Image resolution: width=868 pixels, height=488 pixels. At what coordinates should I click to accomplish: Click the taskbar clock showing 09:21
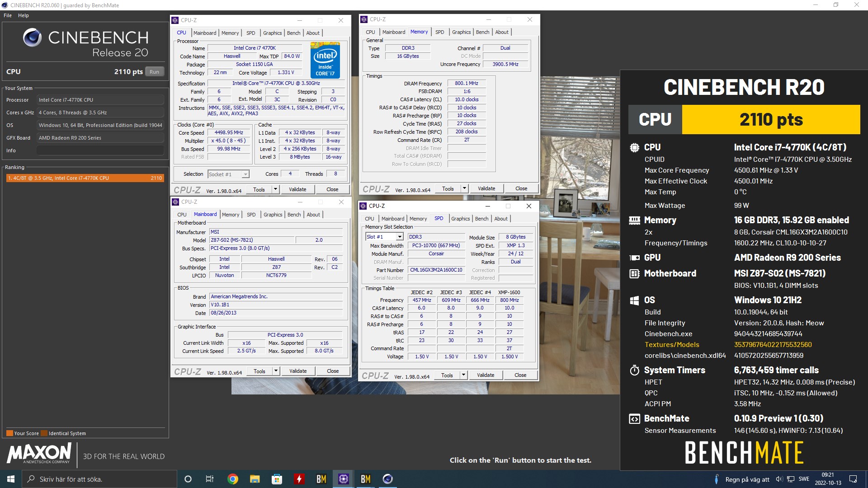(828, 479)
